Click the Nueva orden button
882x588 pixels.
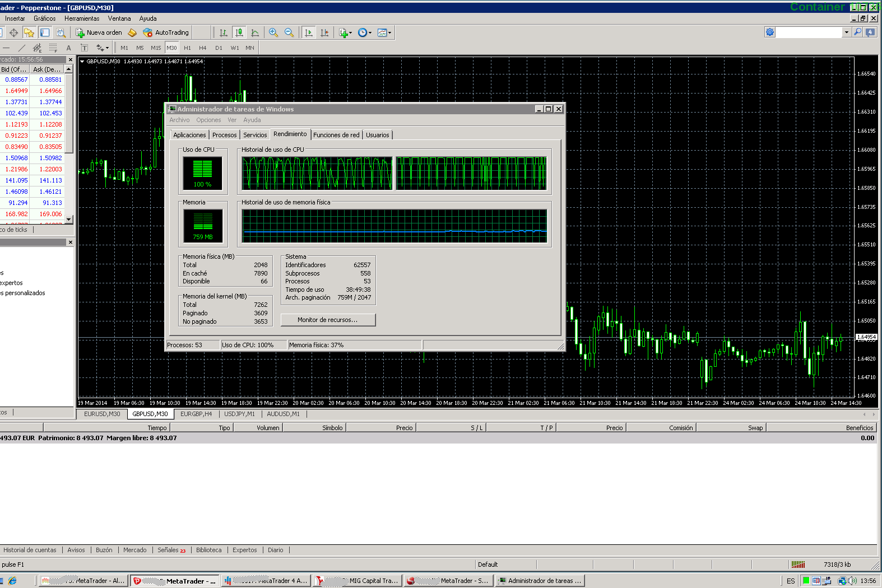click(x=99, y=32)
